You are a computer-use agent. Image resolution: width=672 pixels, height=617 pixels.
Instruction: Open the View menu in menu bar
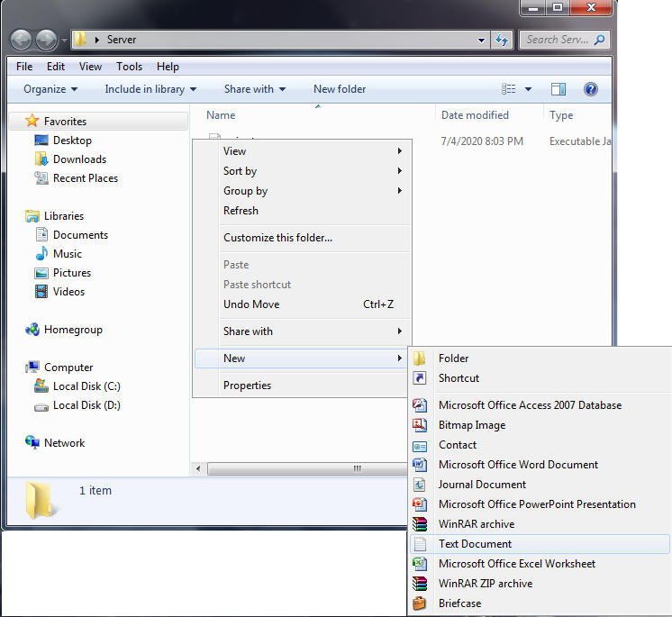90,67
